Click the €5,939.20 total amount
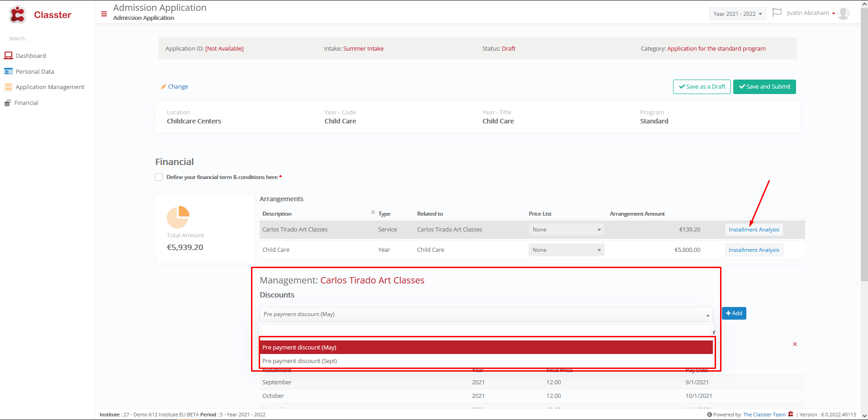Image resolution: width=868 pixels, height=420 pixels. pos(185,247)
